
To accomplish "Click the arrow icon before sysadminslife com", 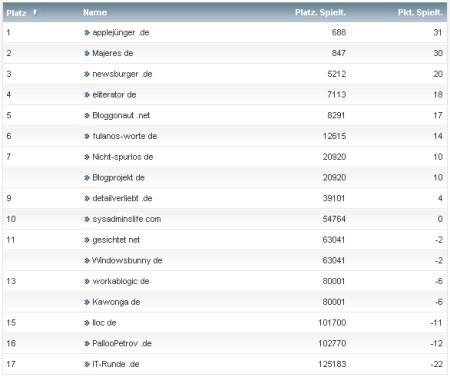I will pos(87,219).
